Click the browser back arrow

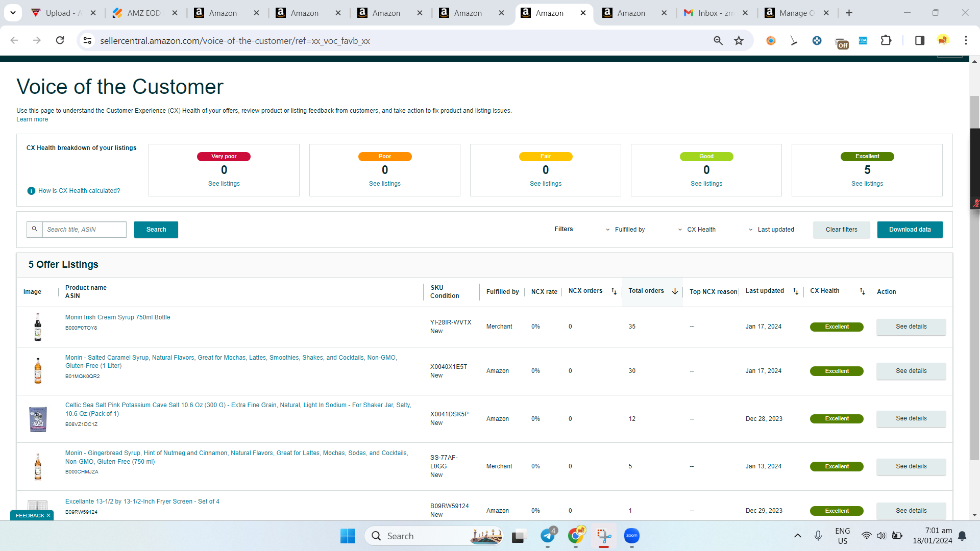[x=14, y=40]
